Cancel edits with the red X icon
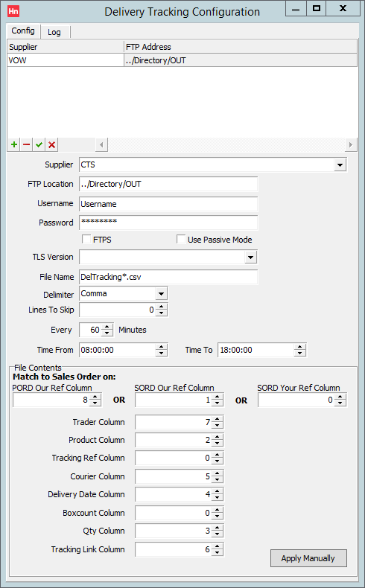This screenshot has width=365, height=588. click(x=51, y=144)
